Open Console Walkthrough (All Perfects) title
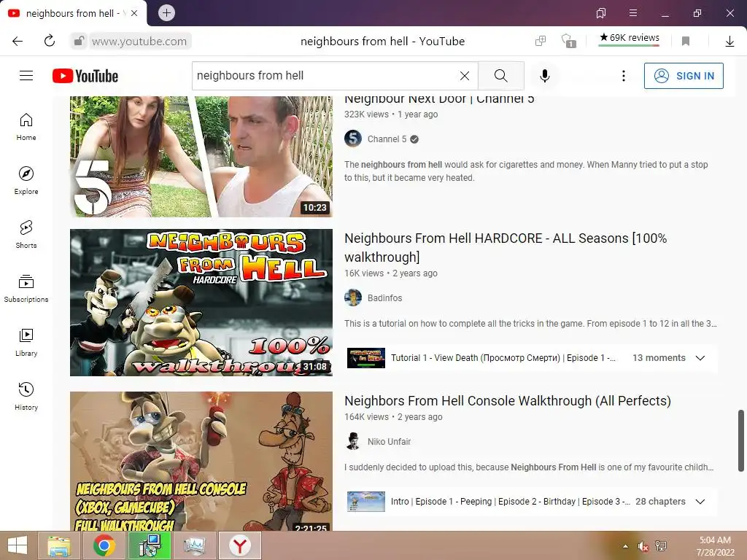This screenshot has width=747, height=560. (508, 401)
